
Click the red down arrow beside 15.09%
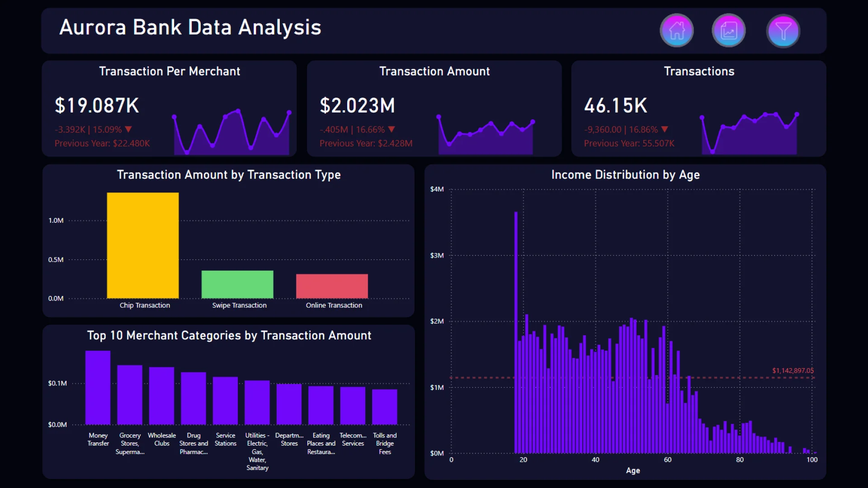pyautogui.click(x=128, y=129)
